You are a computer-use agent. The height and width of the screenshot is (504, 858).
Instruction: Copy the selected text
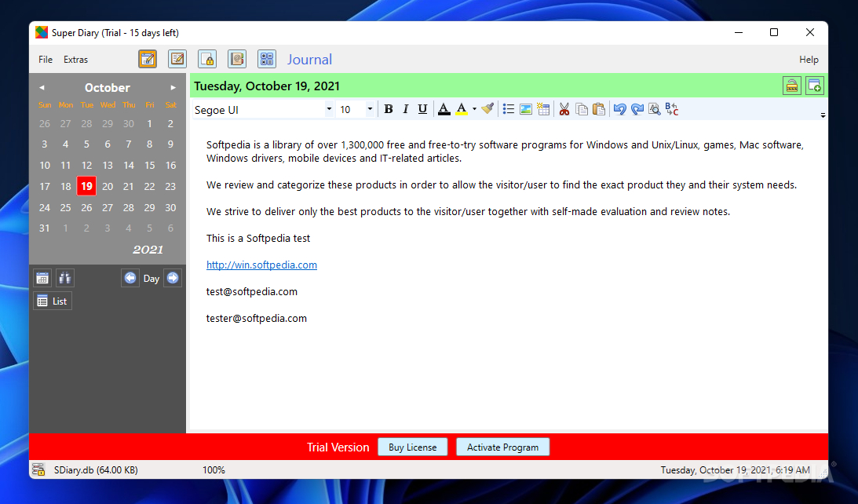coord(582,109)
